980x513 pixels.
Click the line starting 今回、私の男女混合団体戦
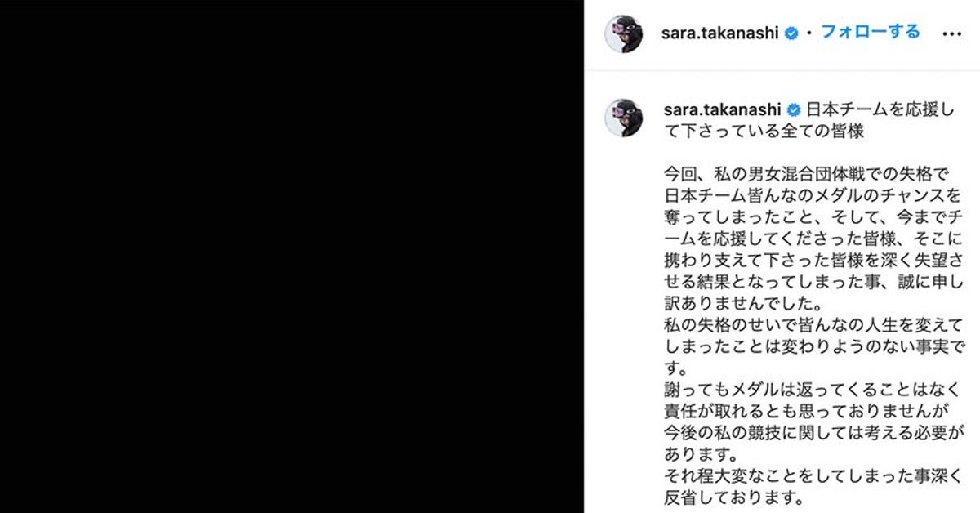point(806,175)
